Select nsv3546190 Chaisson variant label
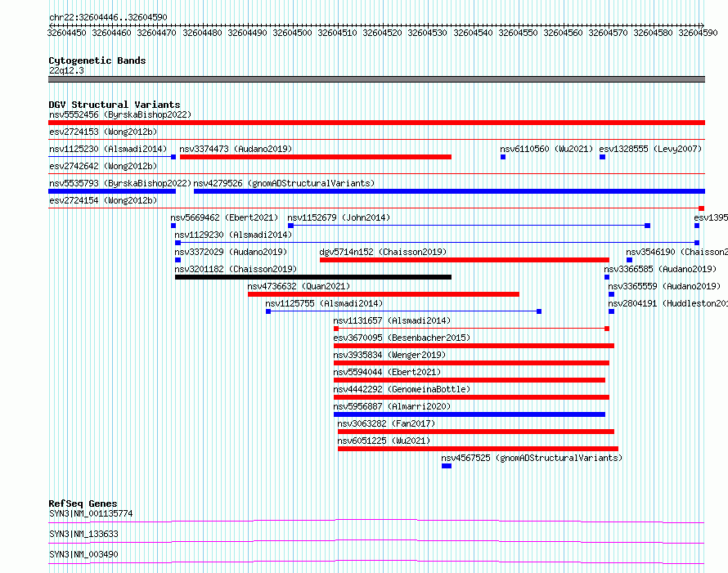This screenshot has width=728, height=573. pyautogui.click(x=677, y=252)
